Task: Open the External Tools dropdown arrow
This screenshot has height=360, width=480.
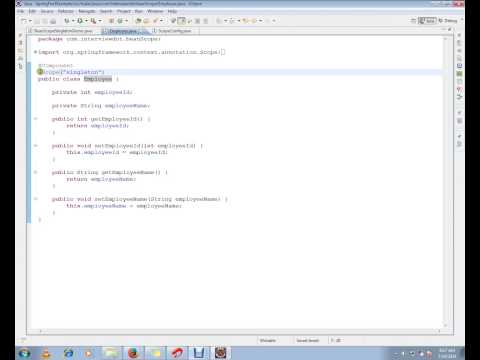Action: pos(100,21)
